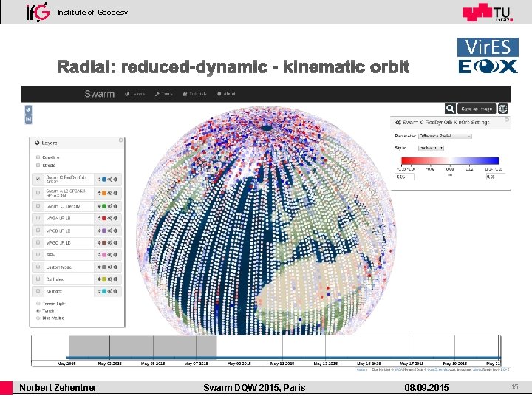Viewport: 532px width, 399px height.
Task: Adjust opacity icon of MAGB LR 1B layer
Action: (116, 231)
